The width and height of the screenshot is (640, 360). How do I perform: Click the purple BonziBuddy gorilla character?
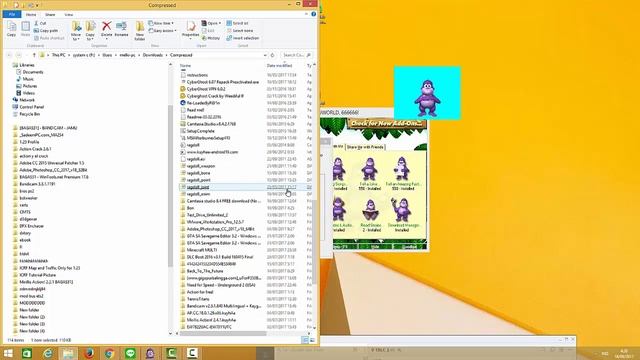pos(427,98)
